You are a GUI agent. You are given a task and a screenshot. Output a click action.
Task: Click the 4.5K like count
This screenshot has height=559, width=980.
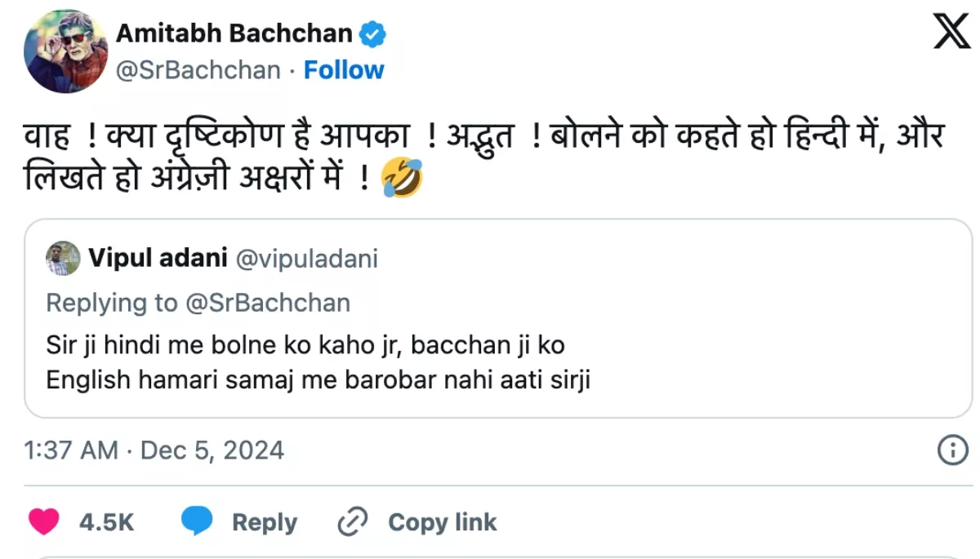[x=105, y=522]
